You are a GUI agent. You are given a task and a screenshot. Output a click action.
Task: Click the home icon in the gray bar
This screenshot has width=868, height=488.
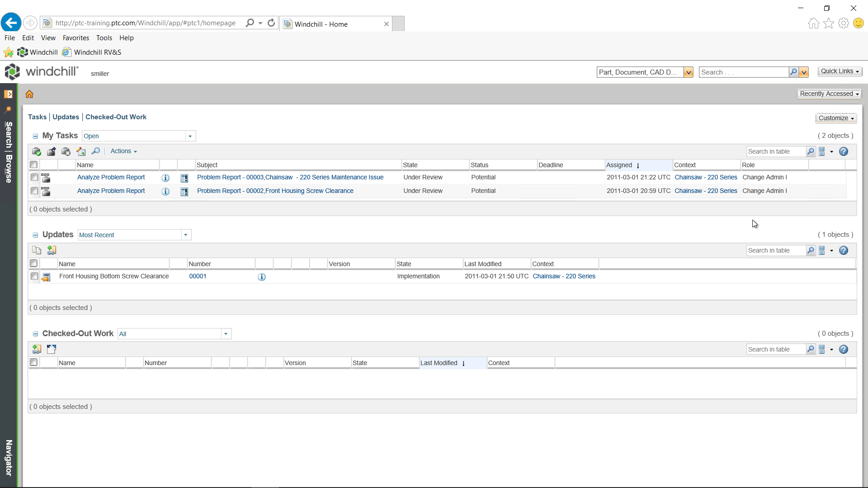[x=29, y=94]
